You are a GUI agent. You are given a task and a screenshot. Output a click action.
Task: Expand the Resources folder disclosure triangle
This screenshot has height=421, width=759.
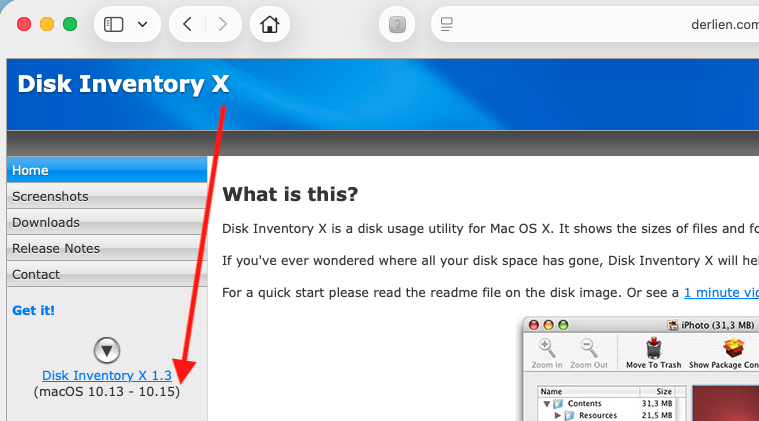(558, 415)
